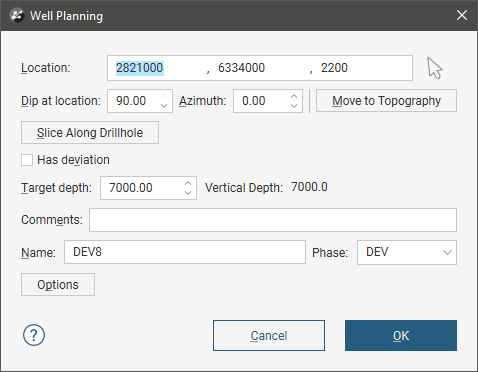This screenshot has height=372, width=478.
Task: Close the Well Planning dialog
Action: click(462, 15)
